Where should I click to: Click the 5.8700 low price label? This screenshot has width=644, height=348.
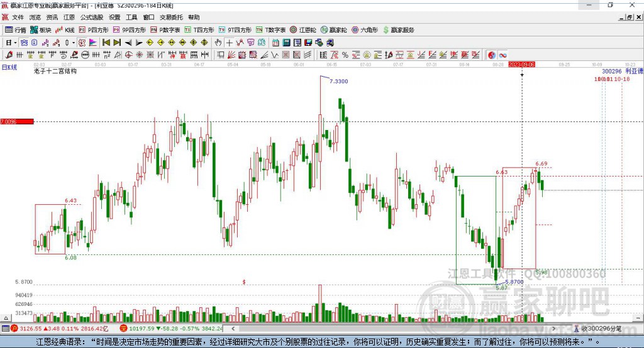click(514, 282)
